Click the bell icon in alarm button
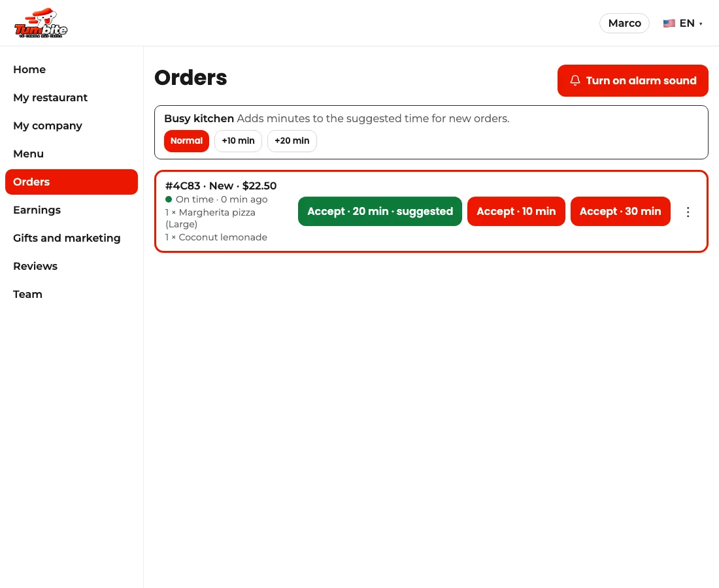The height and width of the screenshot is (588, 719). pyautogui.click(x=575, y=80)
